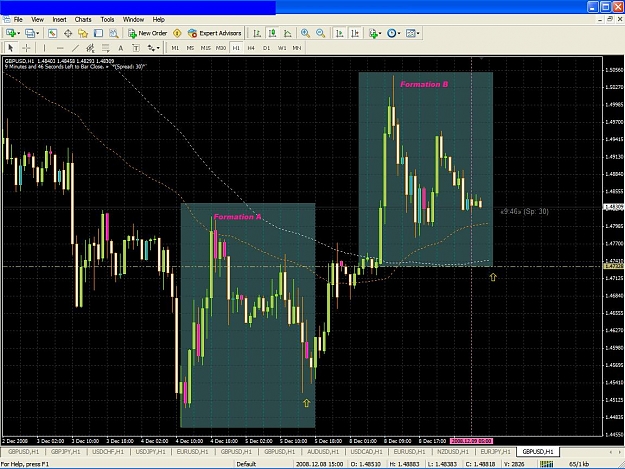The height and width of the screenshot is (469, 625).
Task: Select the Vertical Line drawing tool
Action: 44,48
